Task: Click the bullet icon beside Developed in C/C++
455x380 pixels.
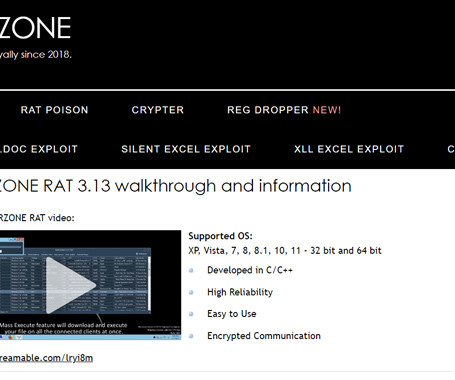Action: pyautogui.click(x=191, y=270)
